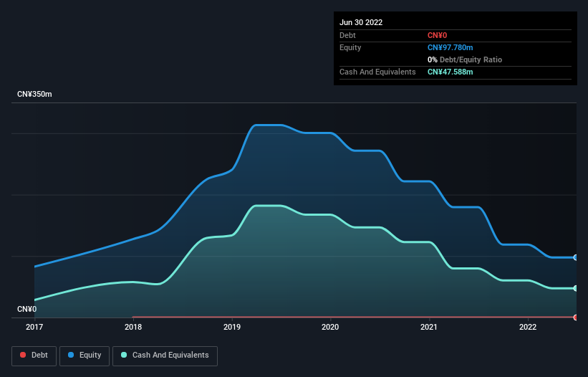Click the blue Equity endpoint marker

[x=576, y=258]
